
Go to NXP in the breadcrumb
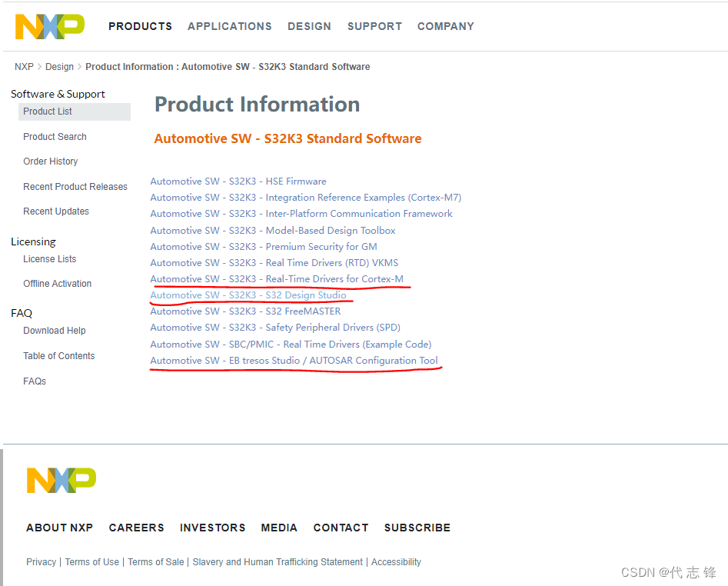(x=24, y=67)
